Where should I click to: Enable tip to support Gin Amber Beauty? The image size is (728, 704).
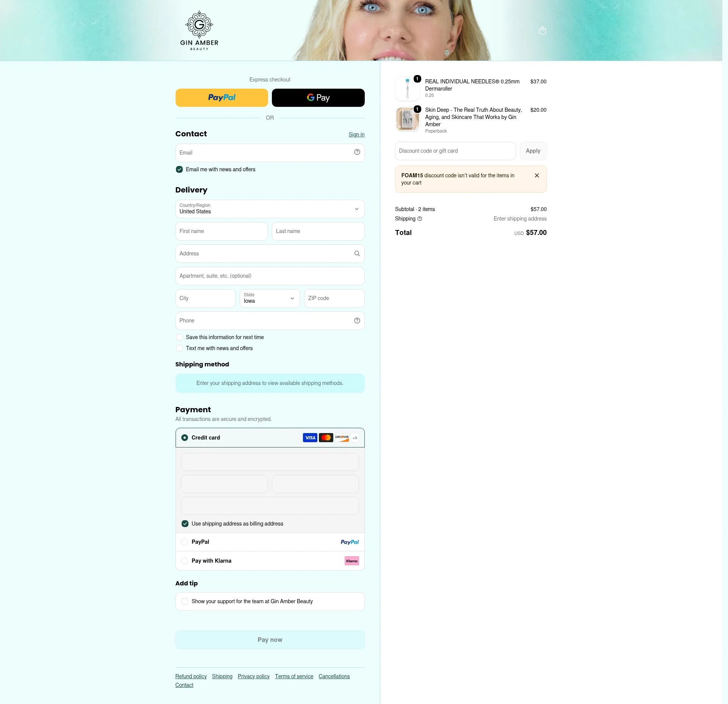click(185, 602)
